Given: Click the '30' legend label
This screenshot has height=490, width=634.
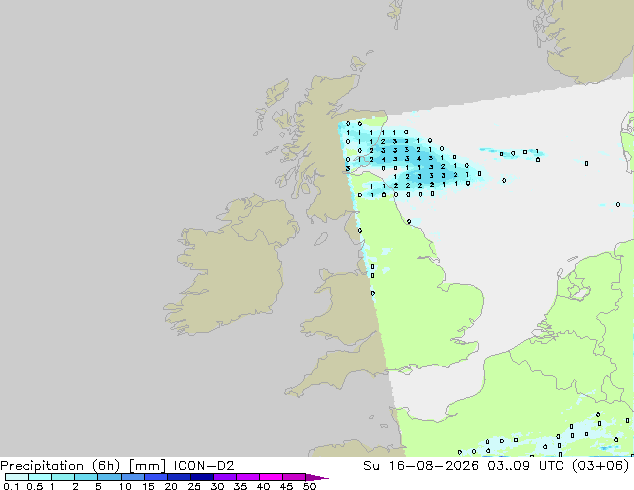Looking at the screenshot, I should 217,486.
